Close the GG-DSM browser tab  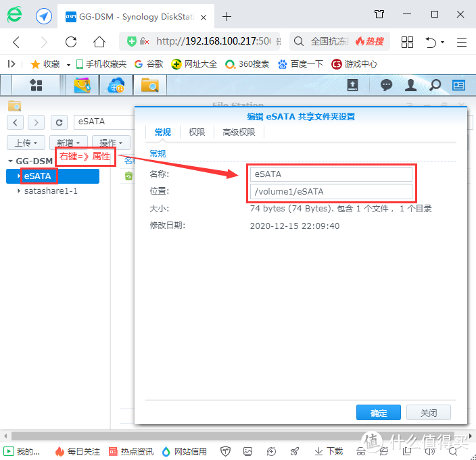coord(204,18)
